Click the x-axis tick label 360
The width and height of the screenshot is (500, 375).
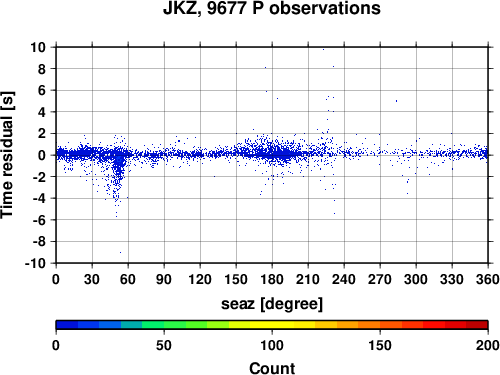tap(488, 279)
